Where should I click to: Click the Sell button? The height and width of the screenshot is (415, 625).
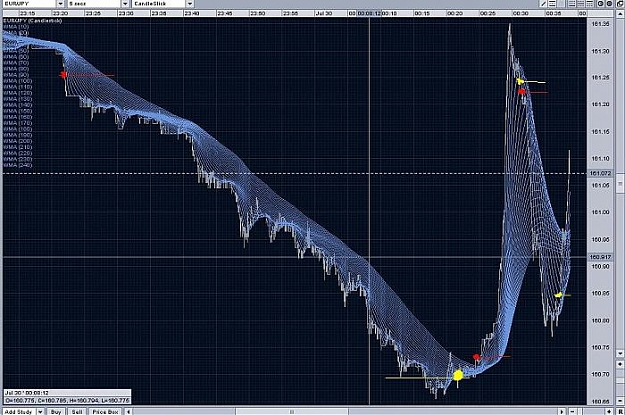click(77, 411)
